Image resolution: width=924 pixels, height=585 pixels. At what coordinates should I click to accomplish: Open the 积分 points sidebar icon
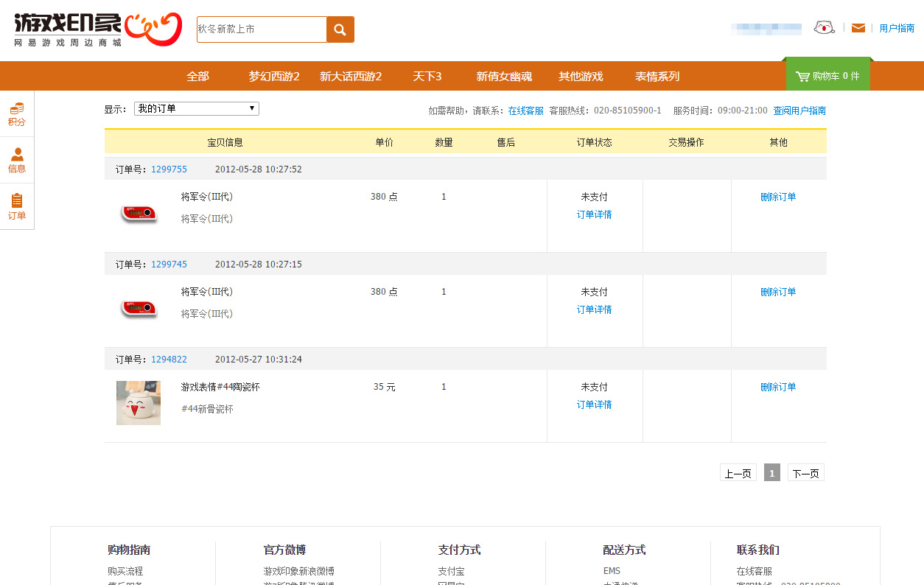(x=17, y=114)
